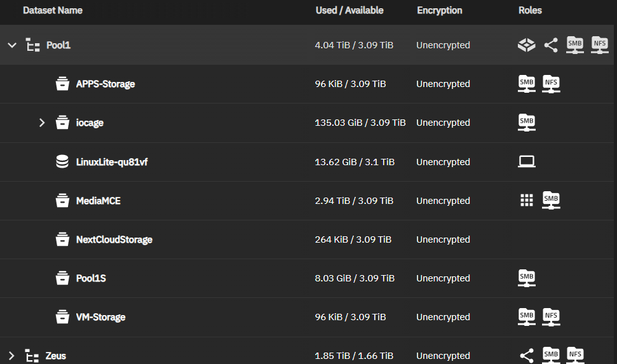Click the share icon on Zeus row
The height and width of the screenshot is (364, 617).
click(x=527, y=356)
